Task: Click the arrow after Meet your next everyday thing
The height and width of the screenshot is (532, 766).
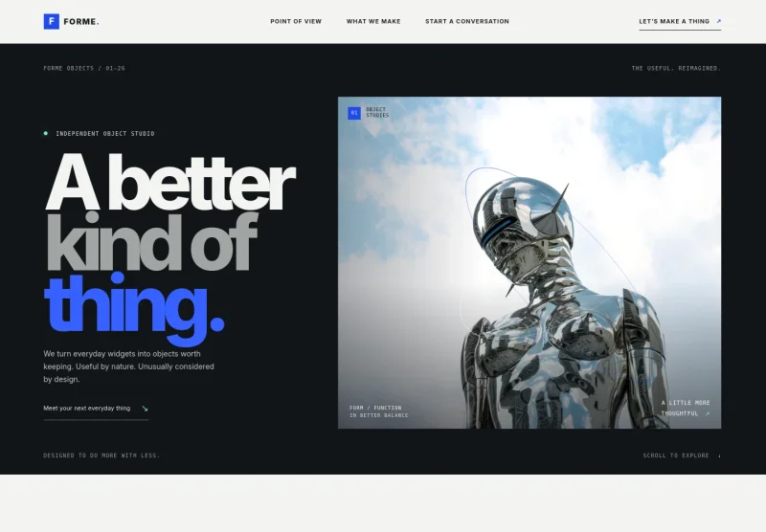Action: click(145, 409)
